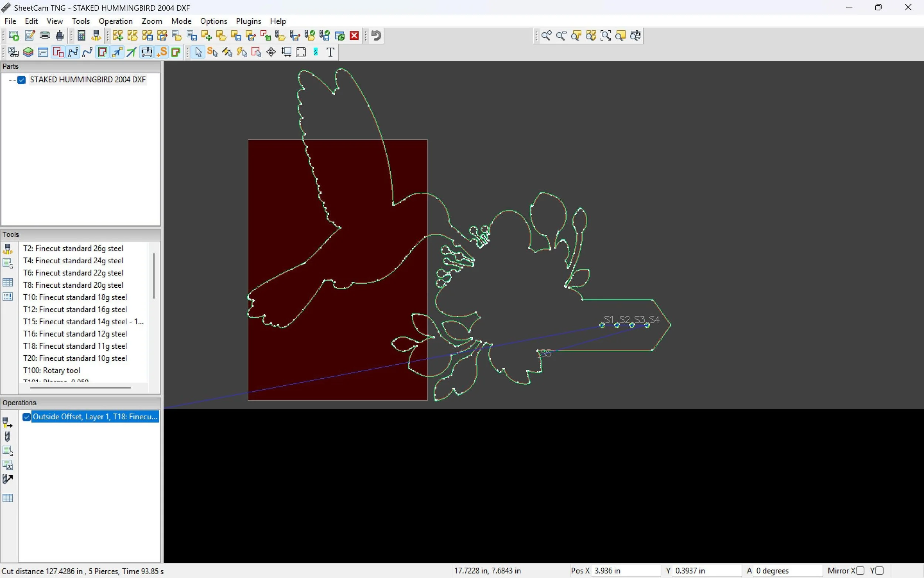924x578 pixels.
Task: Click the zoom in magnifier icon
Action: [x=546, y=36]
